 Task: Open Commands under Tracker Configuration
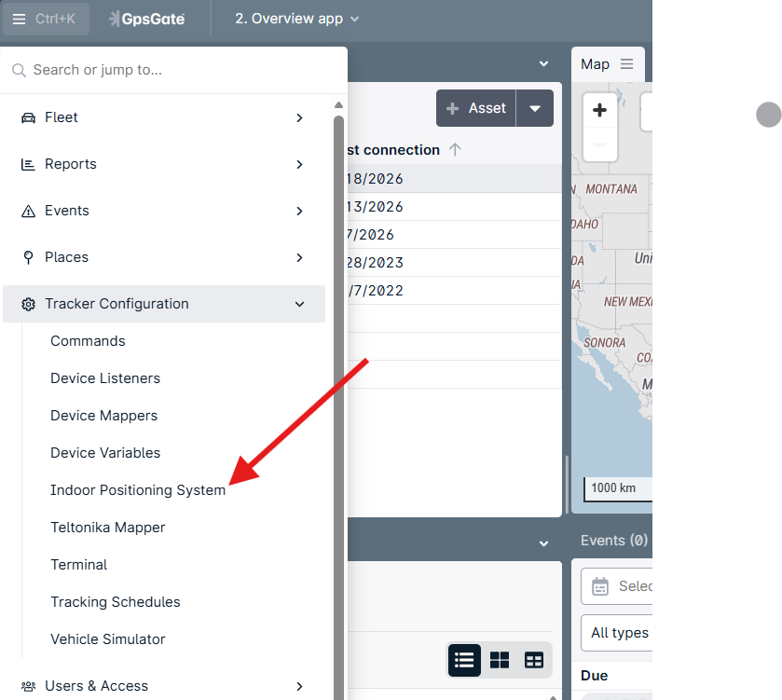[88, 341]
